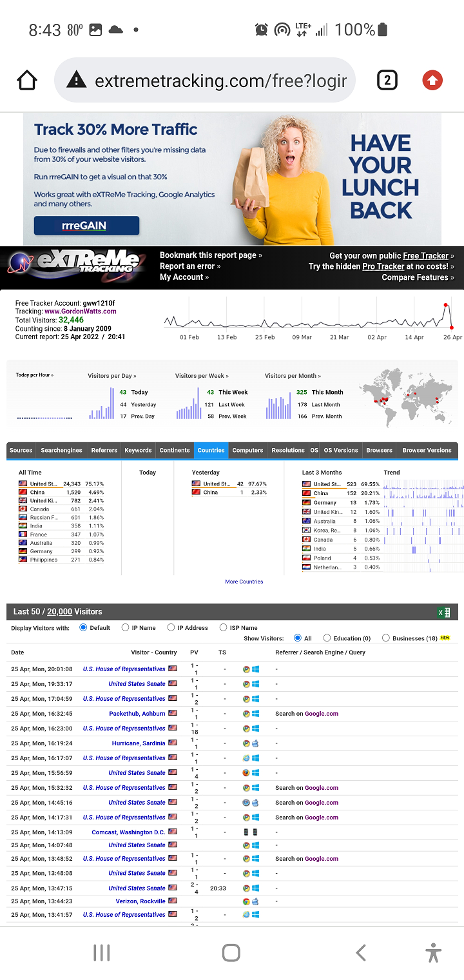Open the Compare Features link

(418, 278)
